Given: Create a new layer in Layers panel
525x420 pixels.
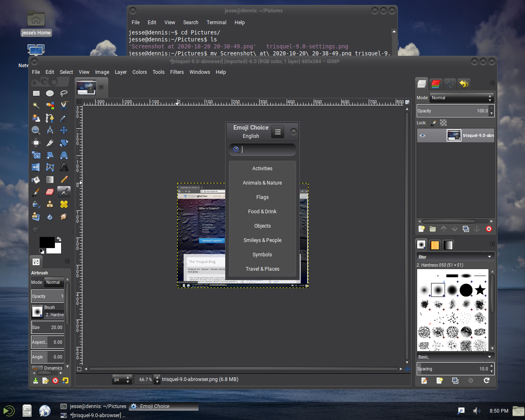Looking at the screenshot, I should pyautogui.click(x=422, y=229).
